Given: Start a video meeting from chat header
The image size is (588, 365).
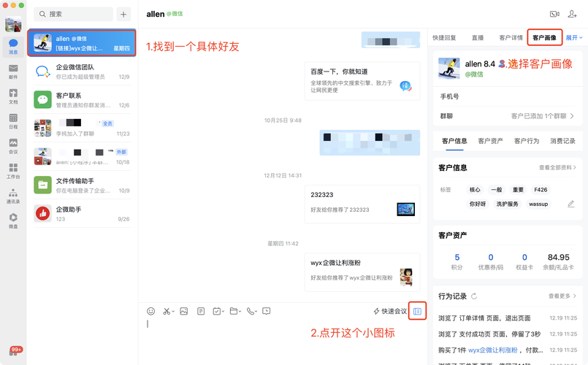Looking at the screenshot, I should [554, 15].
